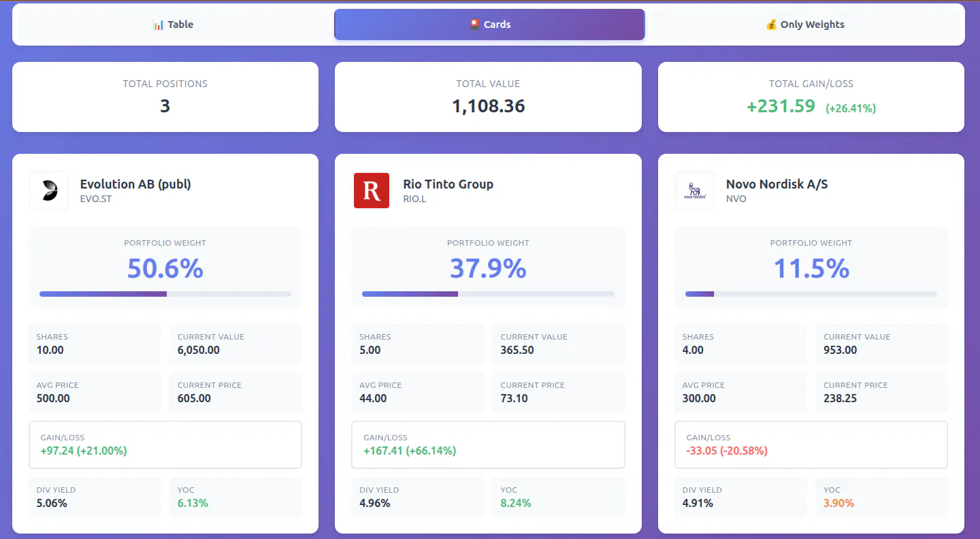
Task: Click the 37.9% portfolio weight value
Action: (488, 268)
